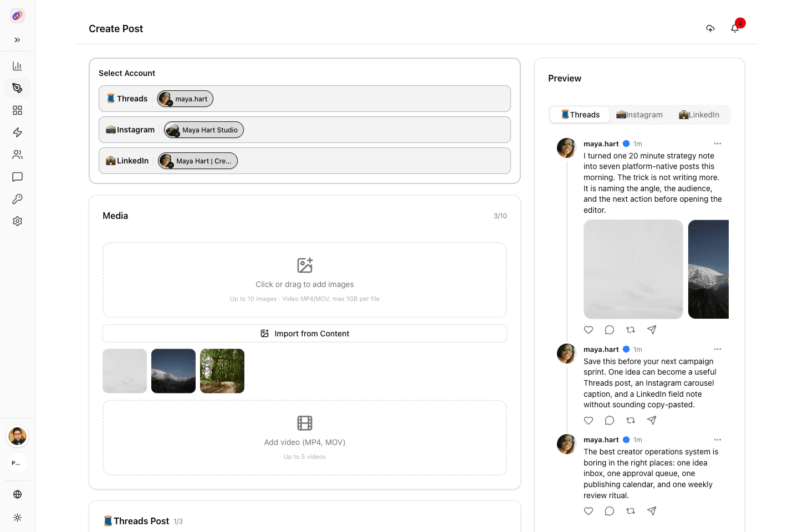Click the app logo in the sidebar
This screenshot has width=798, height=532.
pos(17,16)
